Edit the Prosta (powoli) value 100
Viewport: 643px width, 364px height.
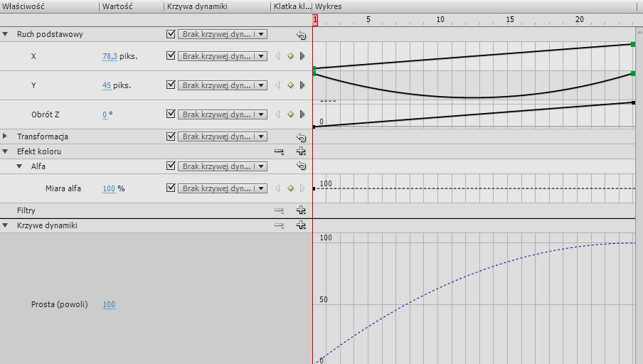coord(109,304)
